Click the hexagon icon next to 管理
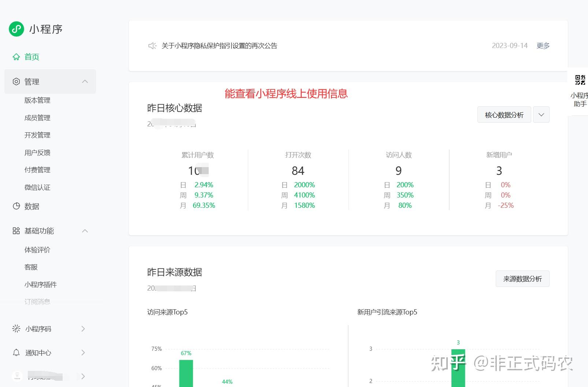The image size is (588, 387). coord(16,82)
